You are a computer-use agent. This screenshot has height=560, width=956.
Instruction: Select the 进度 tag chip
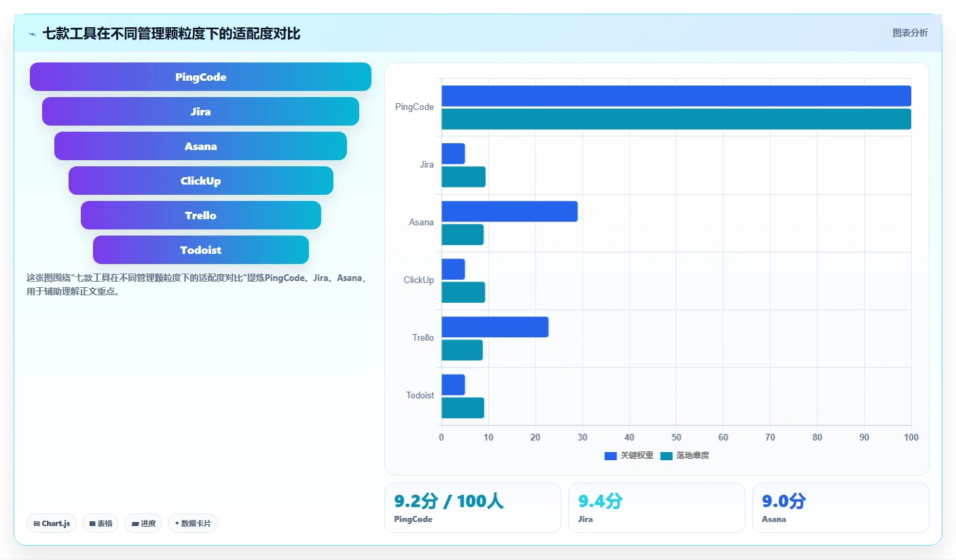[x=143, y=523]
